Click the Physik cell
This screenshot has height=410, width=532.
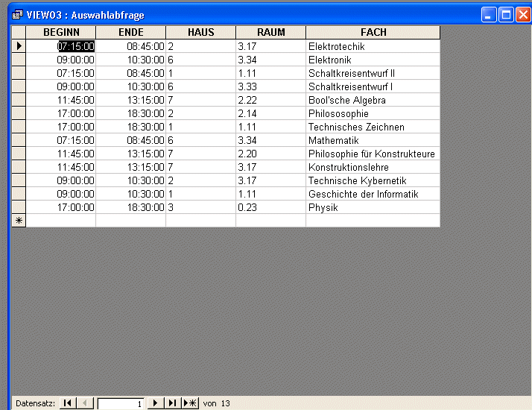[373, 207]
